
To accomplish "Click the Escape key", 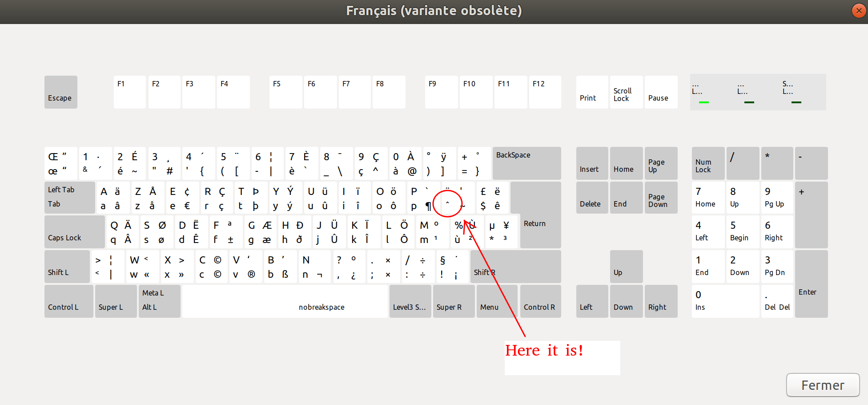I will click(x=60, y=92).
